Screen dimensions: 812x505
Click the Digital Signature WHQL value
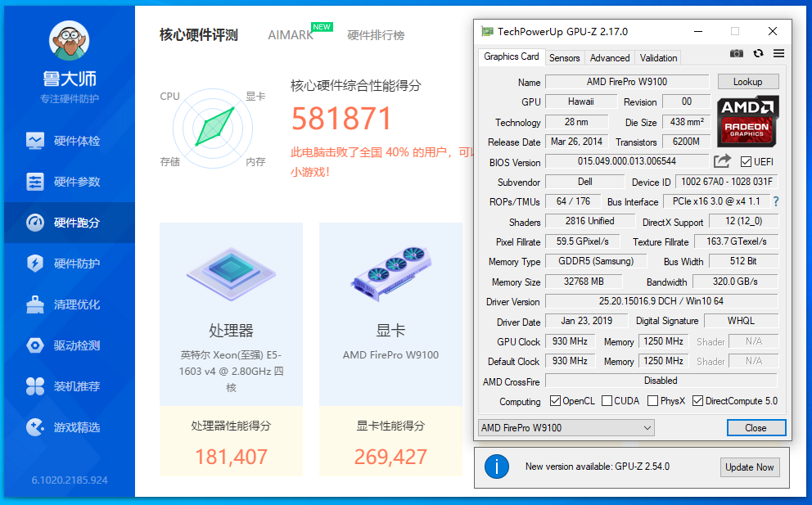pos(741,321)
